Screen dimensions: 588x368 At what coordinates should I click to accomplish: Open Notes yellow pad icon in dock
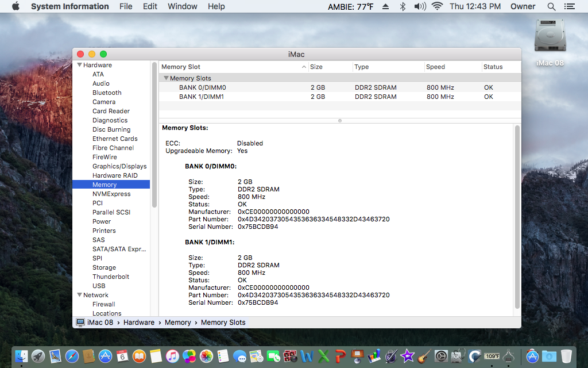156,356
